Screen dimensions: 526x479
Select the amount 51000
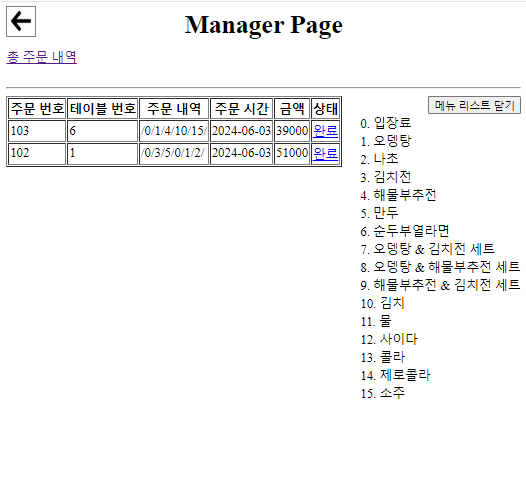tap(292, 153)
